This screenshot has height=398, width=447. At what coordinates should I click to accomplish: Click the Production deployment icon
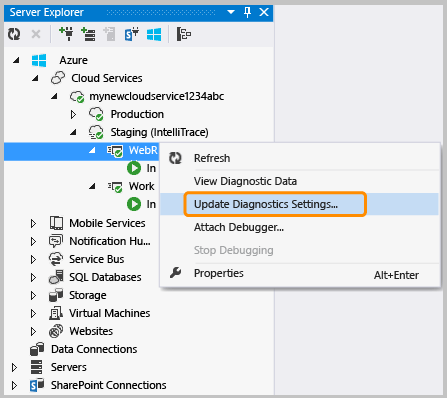96,114
